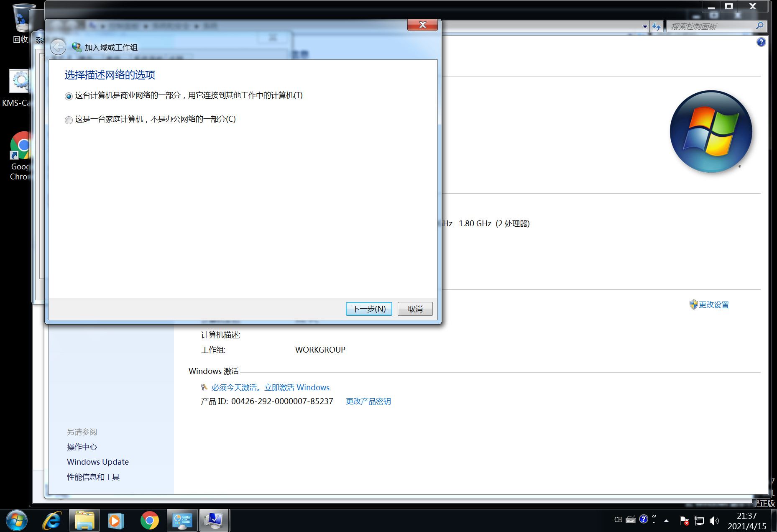Open the volume speaker tray icon
This screenshot has height=532, width=777.
(x=714, y=520)
